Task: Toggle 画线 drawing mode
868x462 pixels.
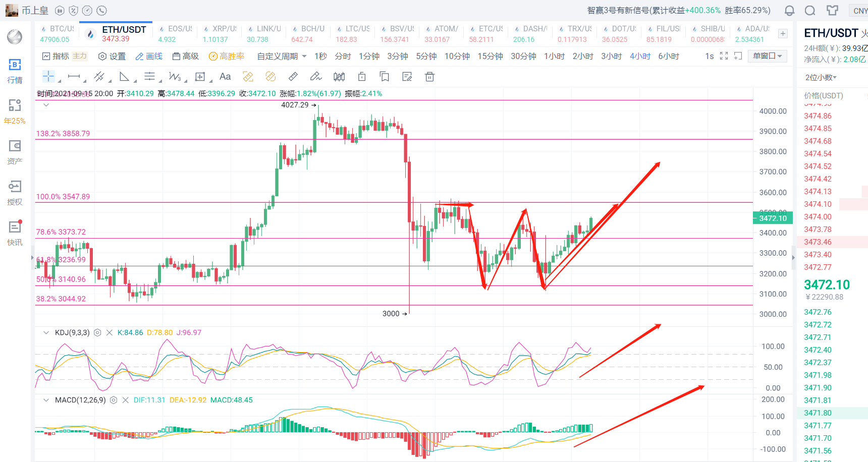Action: [149, 56]
